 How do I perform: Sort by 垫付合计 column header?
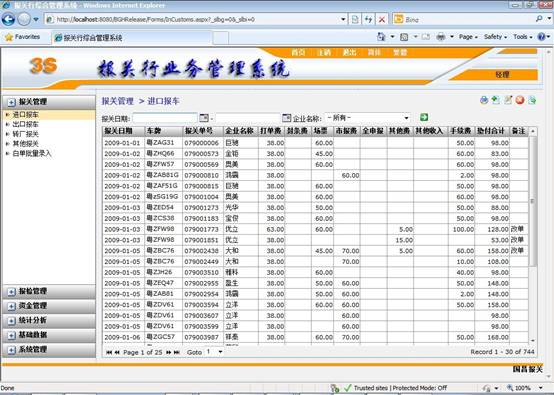pos(492,131)
